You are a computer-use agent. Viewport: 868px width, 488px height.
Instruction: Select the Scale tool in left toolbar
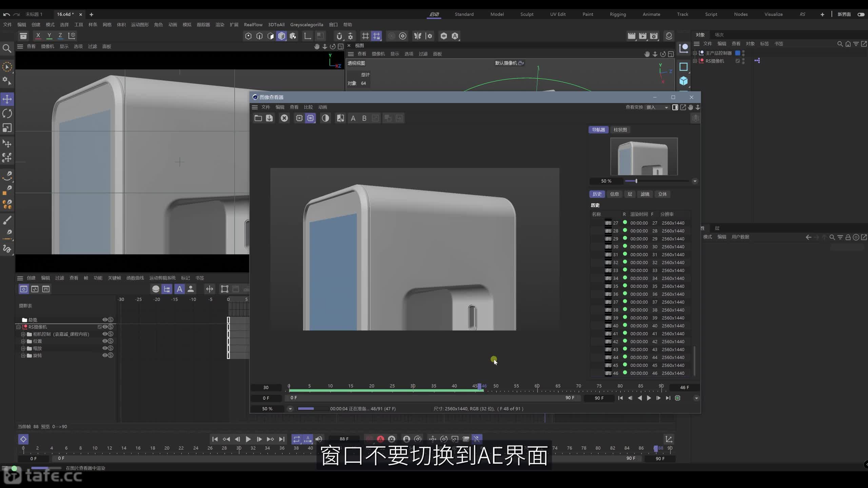(x=7, y=128)
